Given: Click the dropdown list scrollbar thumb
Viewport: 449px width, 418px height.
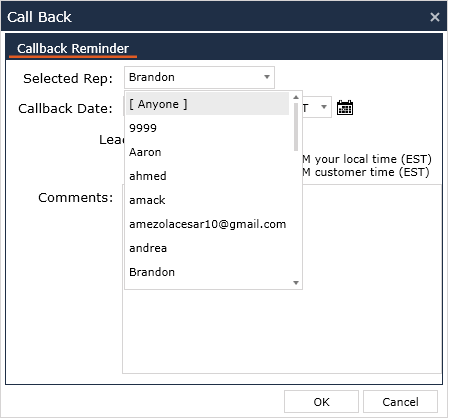Looking at the screenshot, I should 296,127.
